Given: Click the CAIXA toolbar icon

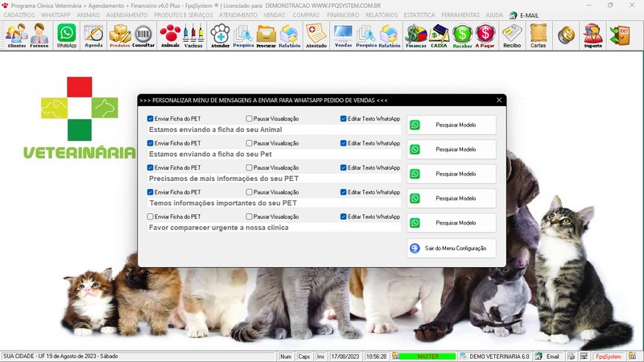Looking at the screenshot, I should [439, 35].
